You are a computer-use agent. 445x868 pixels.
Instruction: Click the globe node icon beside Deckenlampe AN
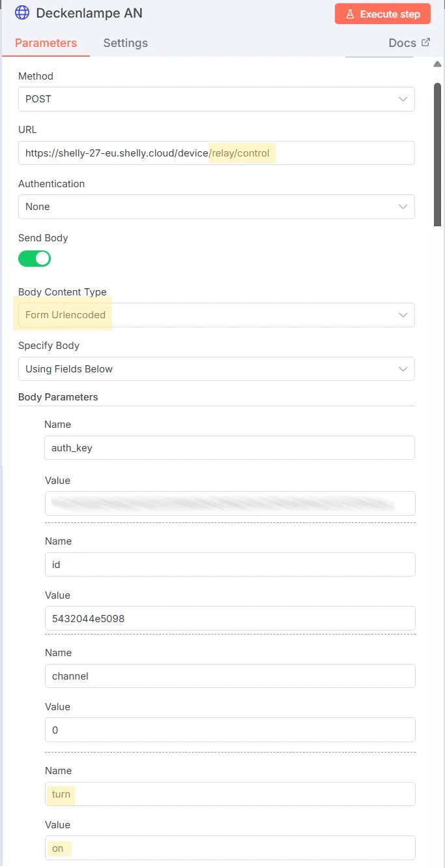(x=22, y=12)
